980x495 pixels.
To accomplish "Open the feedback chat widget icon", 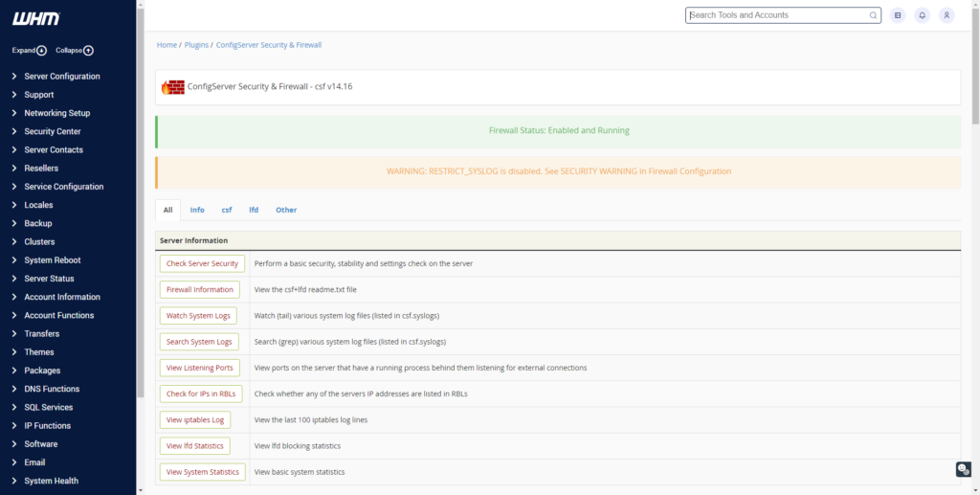I will (x=963, y=469).
